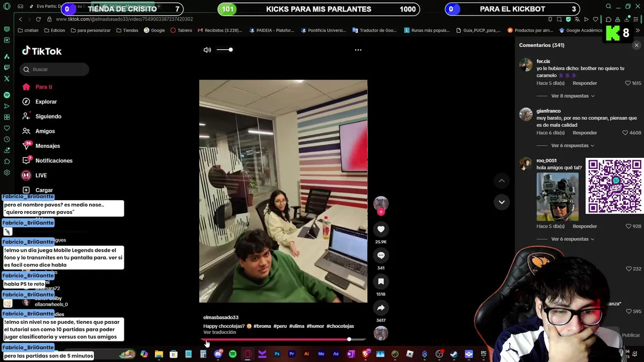Image resolution: width=644 pixels, height=362 pixels.
Task: Open Photoshop from the taskbar
Action: coord(277,354)
